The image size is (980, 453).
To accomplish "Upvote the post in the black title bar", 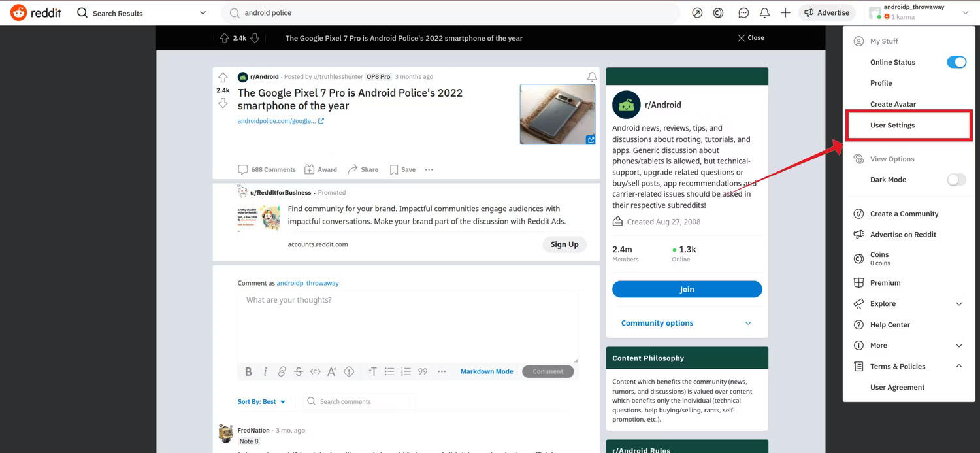I will [224, 38].
